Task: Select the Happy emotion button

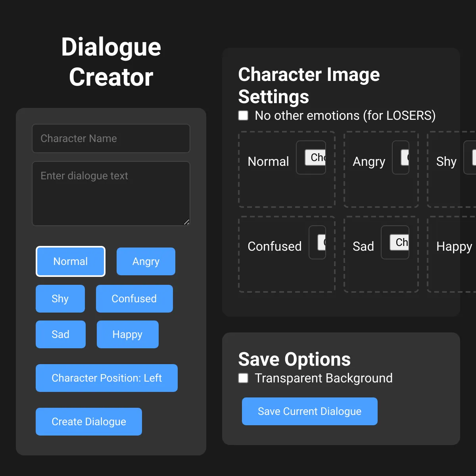Action: click(127, 334)
